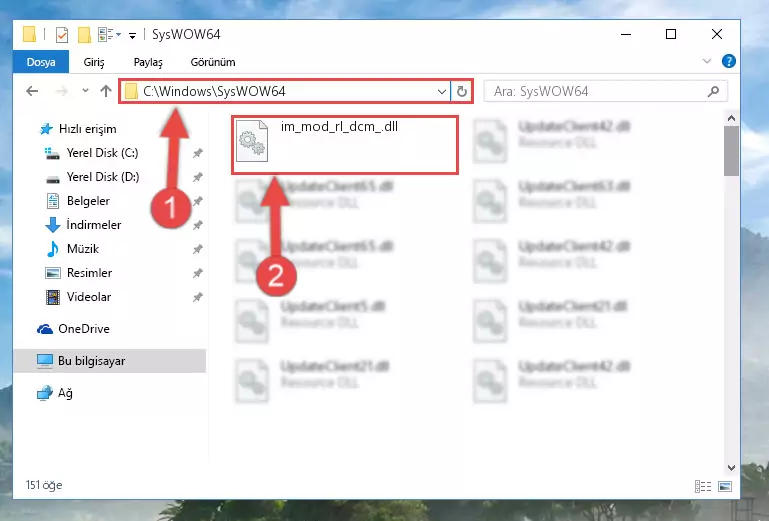Open Belgeler in the sidebar
Viewport: 769px width, 521px height.
point(88,201)
